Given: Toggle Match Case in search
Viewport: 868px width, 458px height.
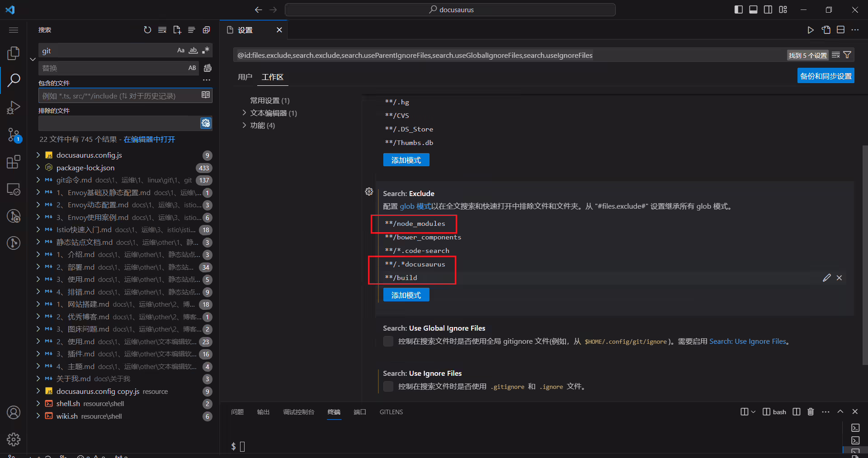Looking at the screenshot, I should pos(181,50).
